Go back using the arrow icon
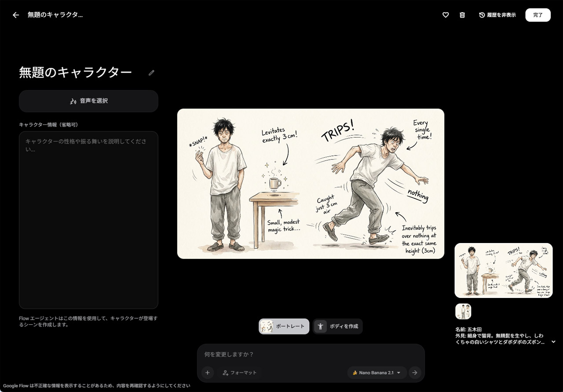 (x=16, y=15)
